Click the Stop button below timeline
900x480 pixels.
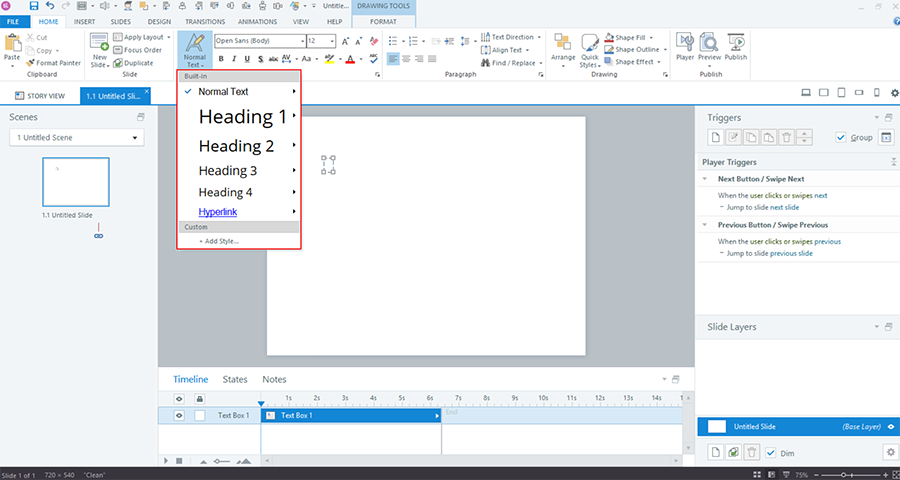(x=179, y=460)
